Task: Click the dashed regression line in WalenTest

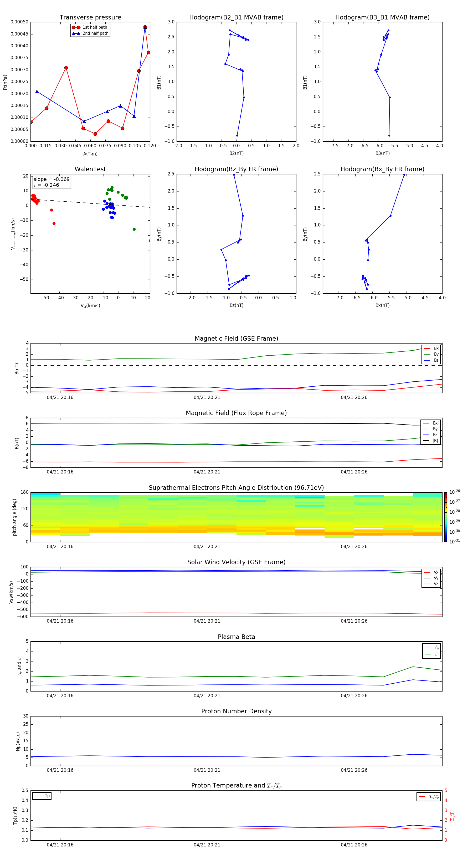Action: click(90, 203)
